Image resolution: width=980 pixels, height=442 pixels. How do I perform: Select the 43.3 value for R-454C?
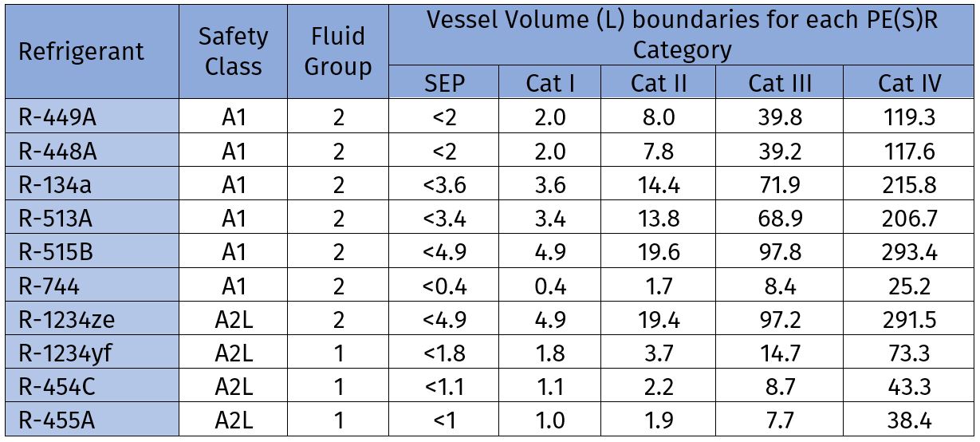click(x=908, y=389)
